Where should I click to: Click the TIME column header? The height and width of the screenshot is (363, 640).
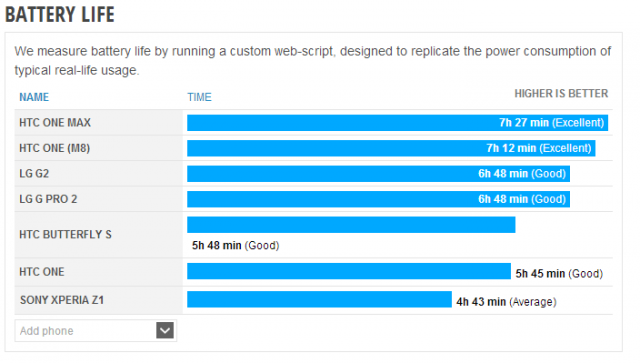pos(199,97)
